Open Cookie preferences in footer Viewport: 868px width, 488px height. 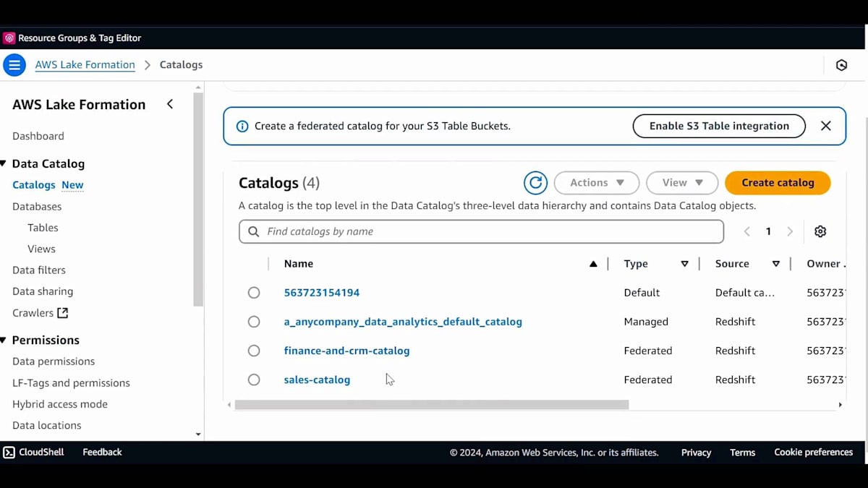click(x=813, y=453)
